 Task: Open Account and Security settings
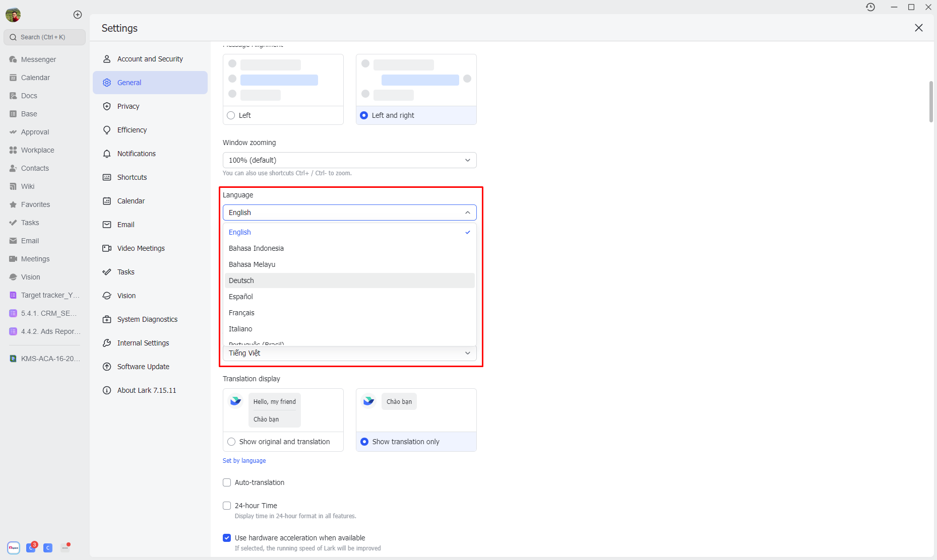150,59
